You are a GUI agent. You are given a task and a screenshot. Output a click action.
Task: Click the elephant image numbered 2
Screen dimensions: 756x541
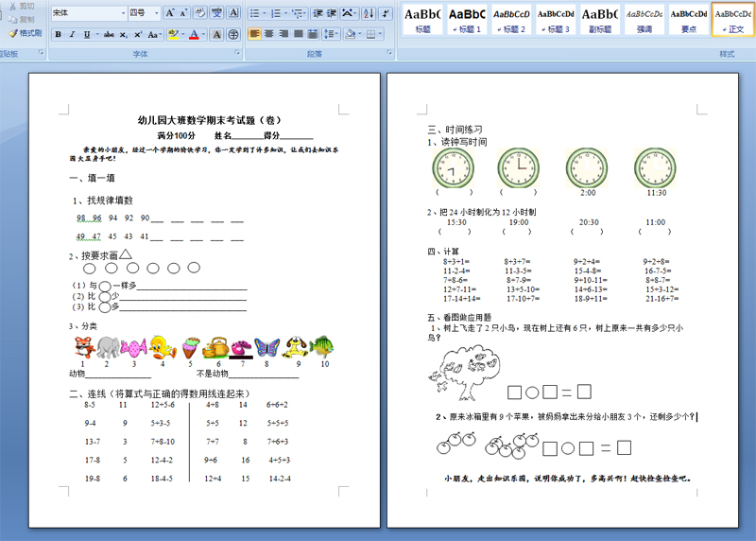point(108,347)
